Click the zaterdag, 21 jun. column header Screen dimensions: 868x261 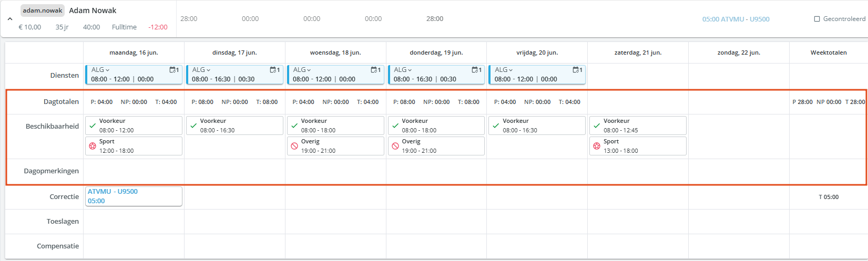coord(638,53)
